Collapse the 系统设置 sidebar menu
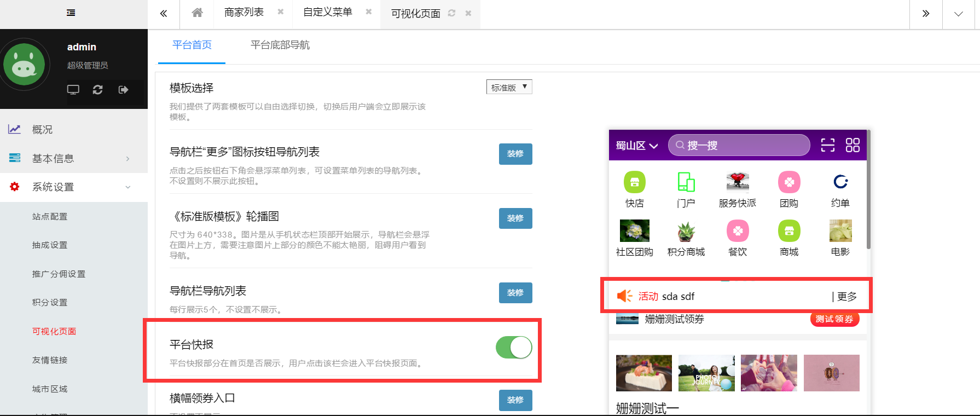Viewport: 980px width, 416px height. (74, 187)
